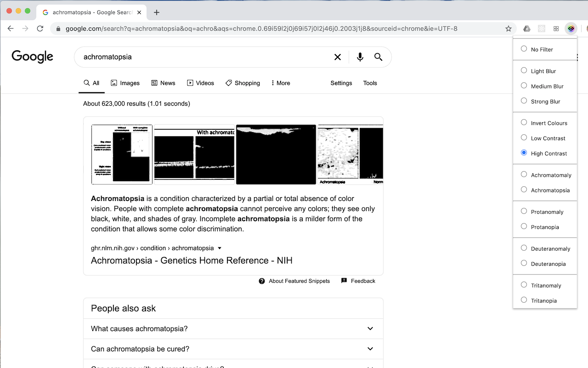Viewport: 588px width, 368px height.
Task: Click the High Contrast radio button
Action: coord(524,153)
